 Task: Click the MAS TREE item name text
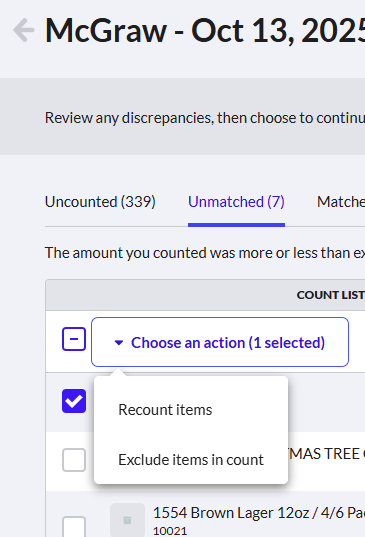(326, 454)
